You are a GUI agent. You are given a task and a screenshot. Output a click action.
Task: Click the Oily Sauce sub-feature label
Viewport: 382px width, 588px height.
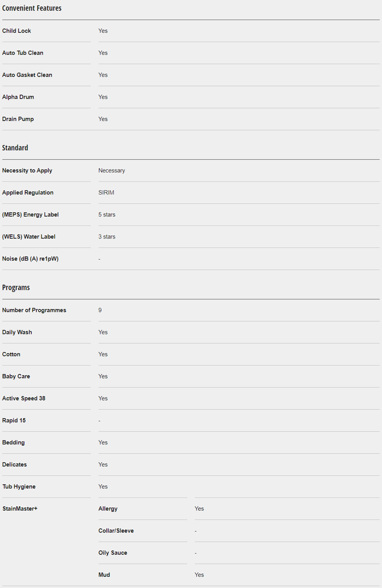(x=113, y=553)
